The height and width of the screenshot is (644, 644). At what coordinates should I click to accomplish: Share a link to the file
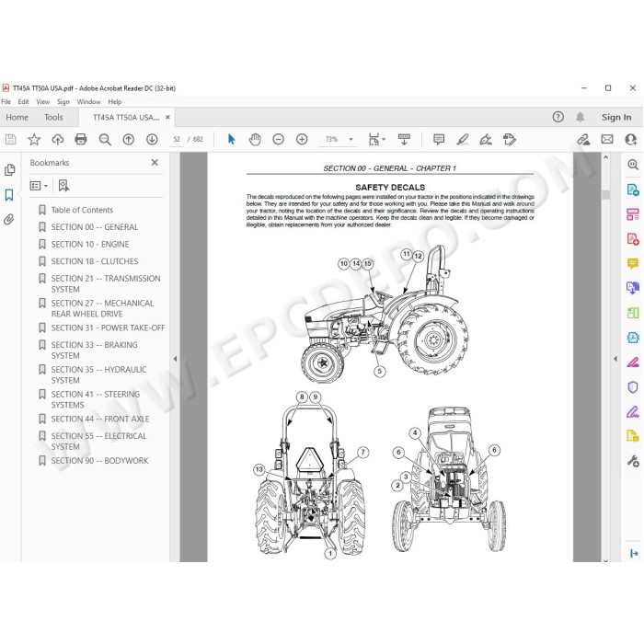[x=583, y=140]
